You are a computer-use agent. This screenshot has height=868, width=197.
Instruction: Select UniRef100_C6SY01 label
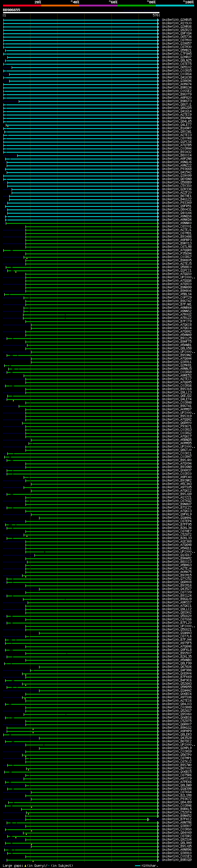[x=176, y=226]
